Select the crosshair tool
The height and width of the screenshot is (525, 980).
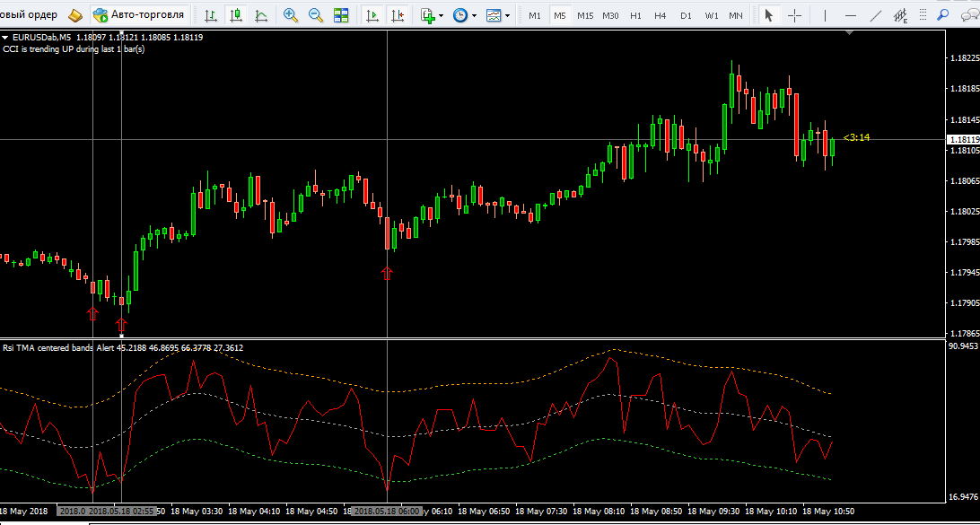point(794,14)
